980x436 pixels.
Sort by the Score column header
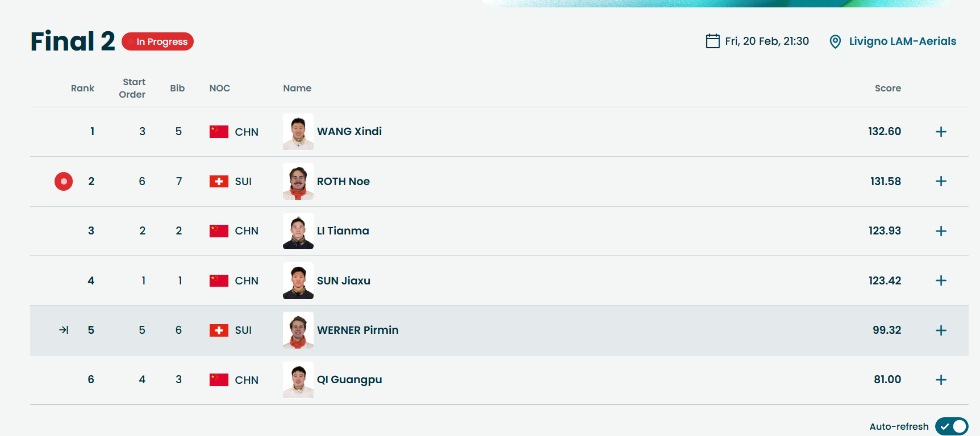pos(887,88)
